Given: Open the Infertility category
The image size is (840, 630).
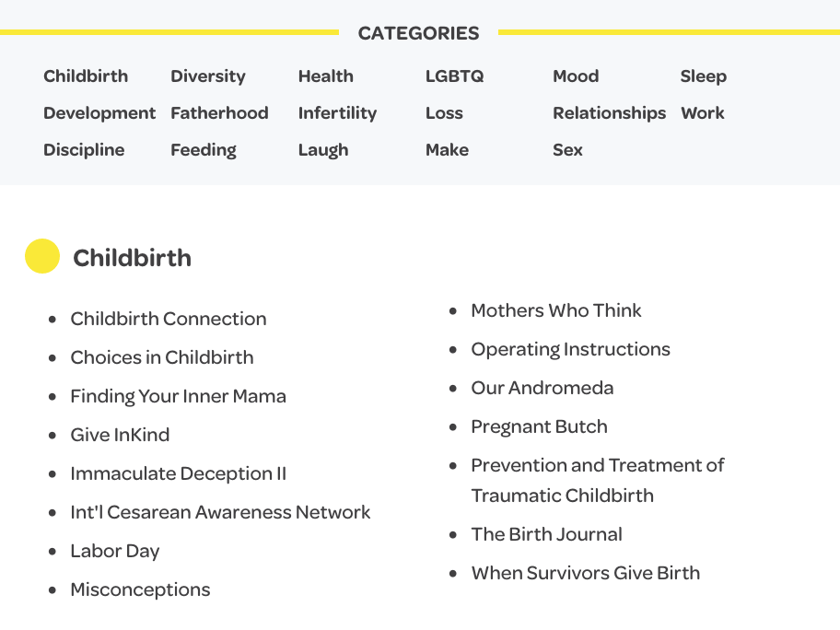Looking at the screenshot, I should coord(337,113).
